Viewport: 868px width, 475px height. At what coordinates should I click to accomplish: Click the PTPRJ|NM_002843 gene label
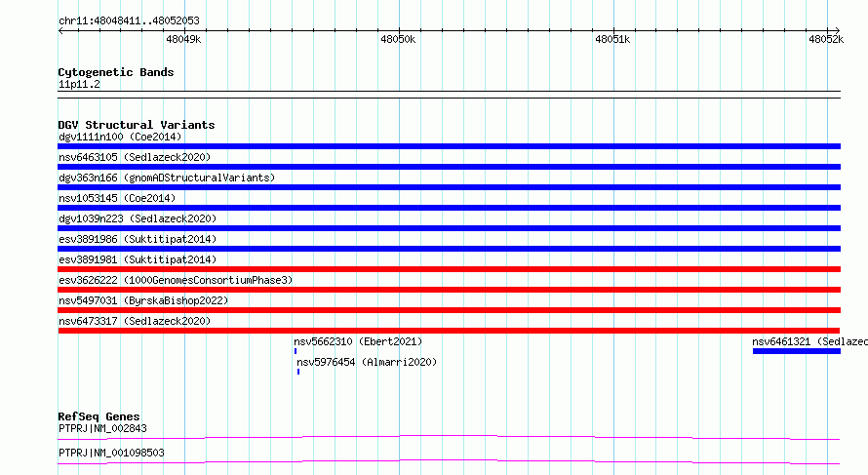tap(102, 428)
